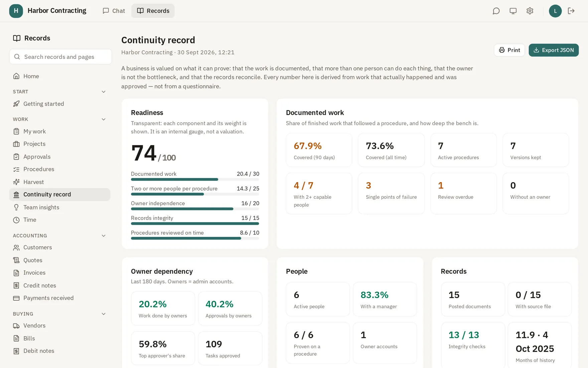Image resolution: width=588 pixels, height=368 pixels.
Task: Select the Records tab
Action: coord(153,11)
